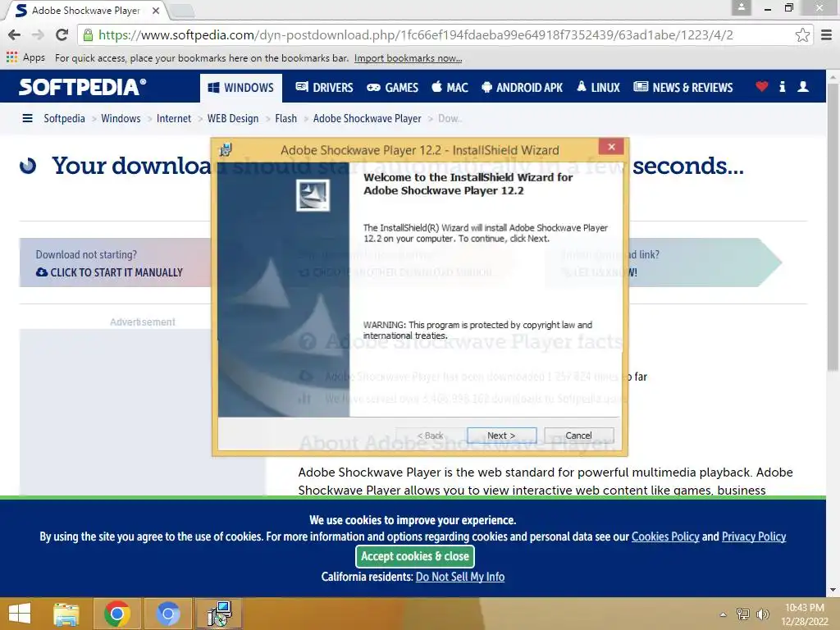Viewport: 840px width, 630px height.
Task: Open the Linux section
Action: click(x=598, y=87)
